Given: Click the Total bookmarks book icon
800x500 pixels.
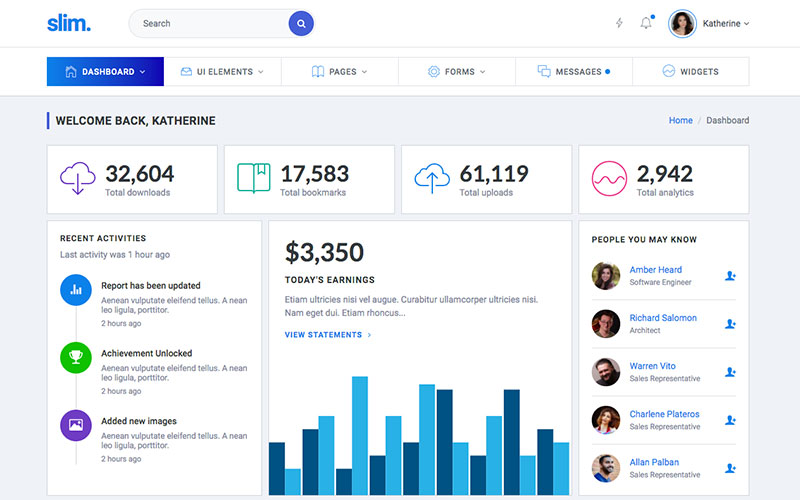Looking at the screenshot, I should pyautogui.click(x=254, y=178).
